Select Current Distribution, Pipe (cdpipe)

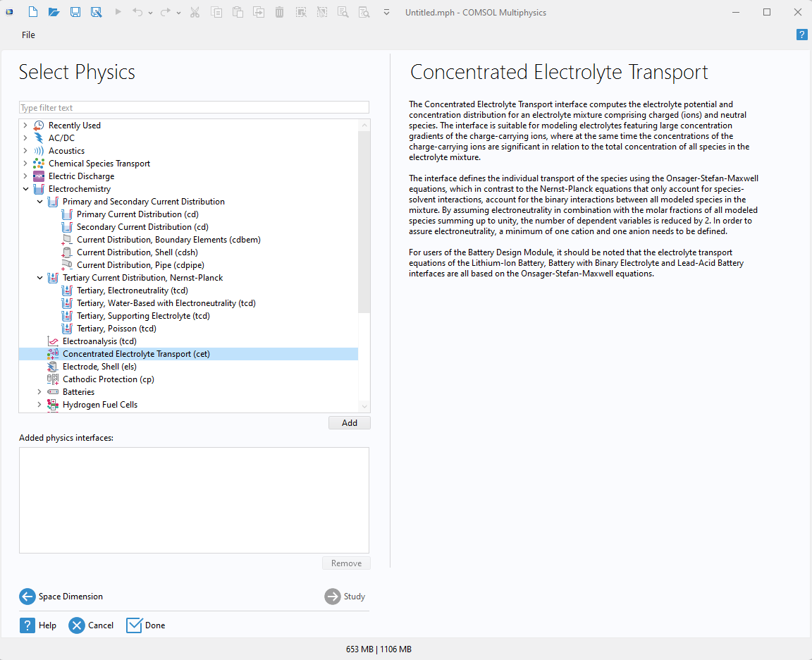tap(141, 265)
